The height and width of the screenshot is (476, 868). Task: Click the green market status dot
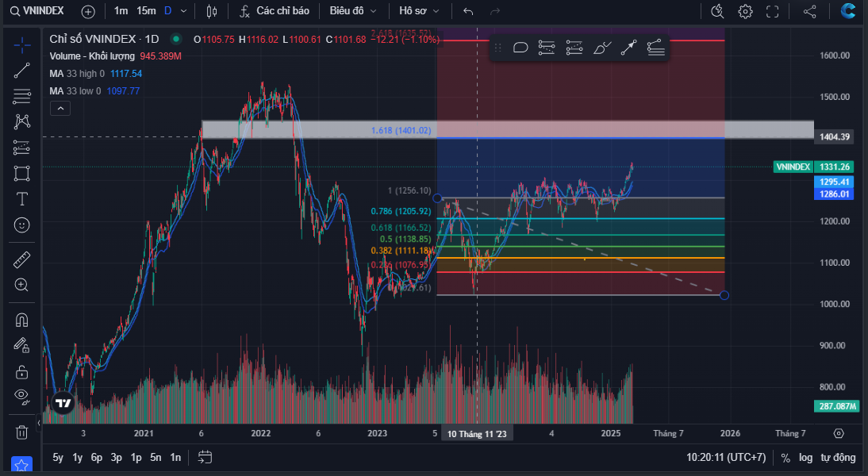click(x=176, y=39)
